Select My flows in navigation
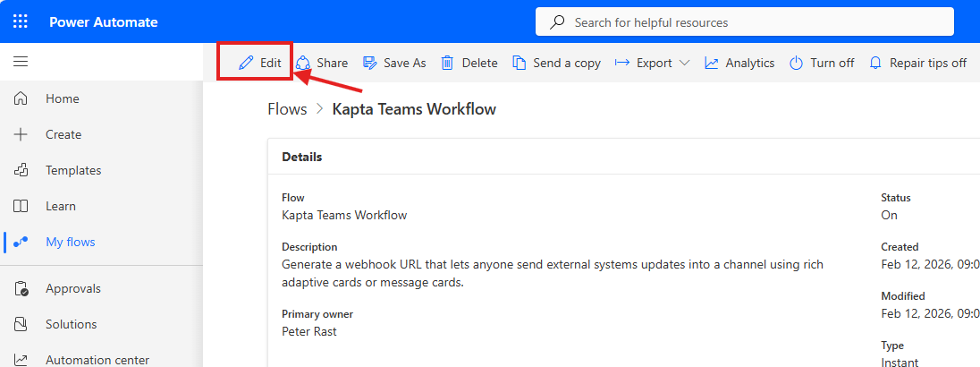Image resolution: width=980 pixels, height=367 pixels. 70,242
